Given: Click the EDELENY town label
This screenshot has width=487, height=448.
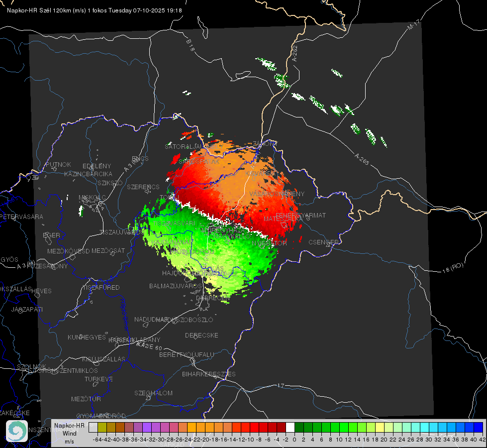Looking at the screenshot, I should 97,166.
